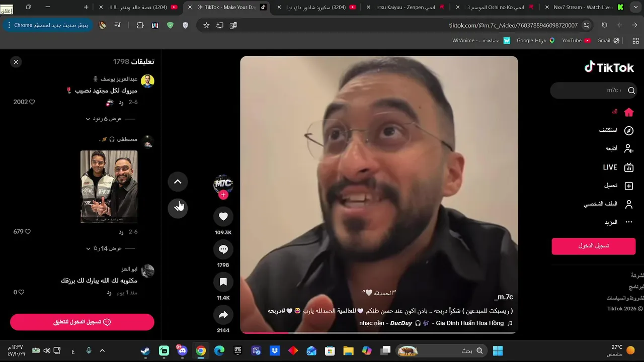Follow m.7c with the red plus badge

[x=223, y=195]
